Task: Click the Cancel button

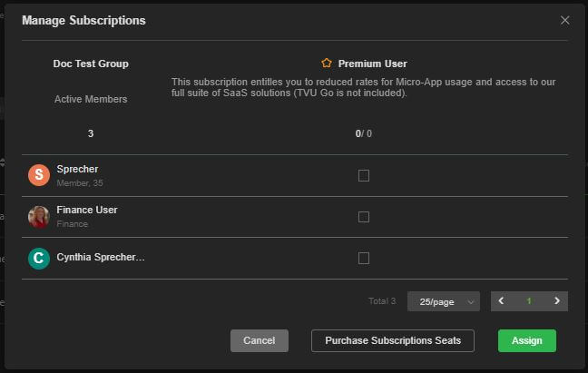Action: (x=260, y=340)
